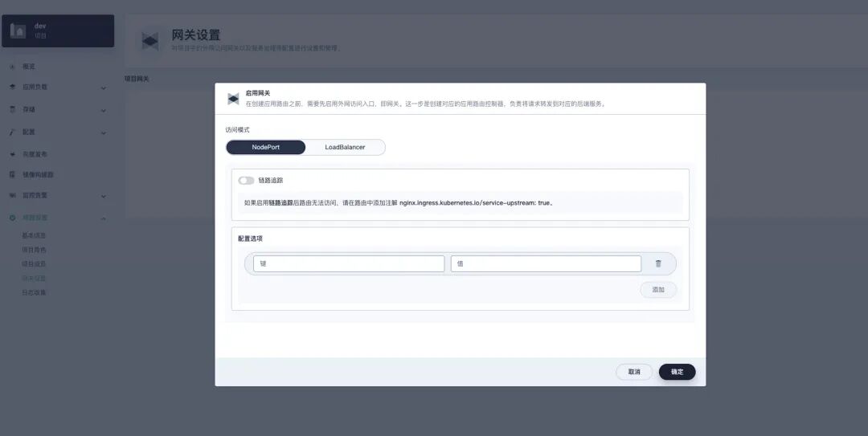Click the 链路追踪 label text
Viewport: 868px width, 436px height.
(271, 181)
